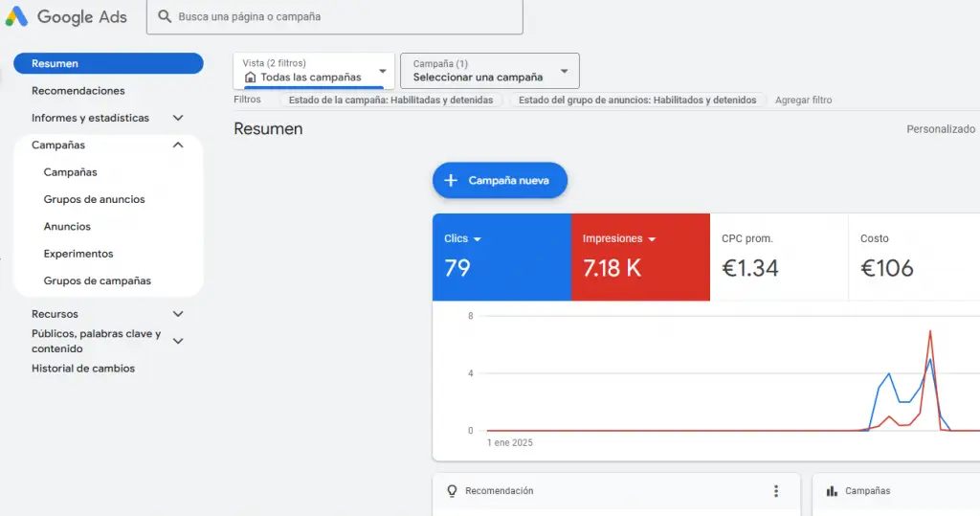
Task: Click the lightbulb icon on Recomendación card
Action: click(452, 491)
